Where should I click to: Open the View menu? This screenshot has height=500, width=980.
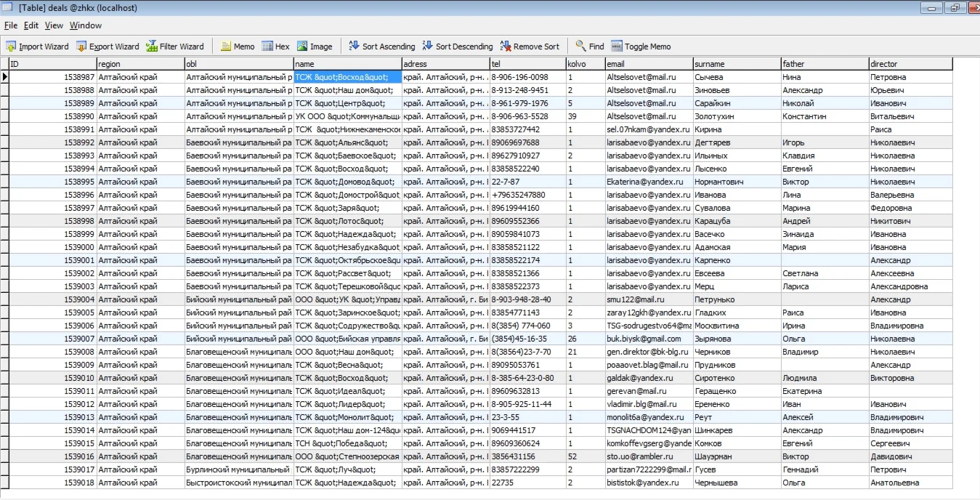click(x=54, y=25)
